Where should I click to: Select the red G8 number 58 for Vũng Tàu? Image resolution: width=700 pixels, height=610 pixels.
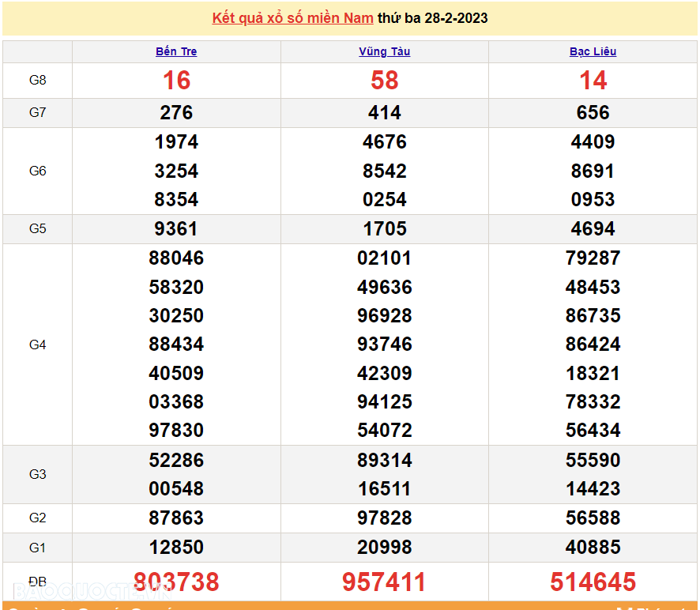coord(384,81)
